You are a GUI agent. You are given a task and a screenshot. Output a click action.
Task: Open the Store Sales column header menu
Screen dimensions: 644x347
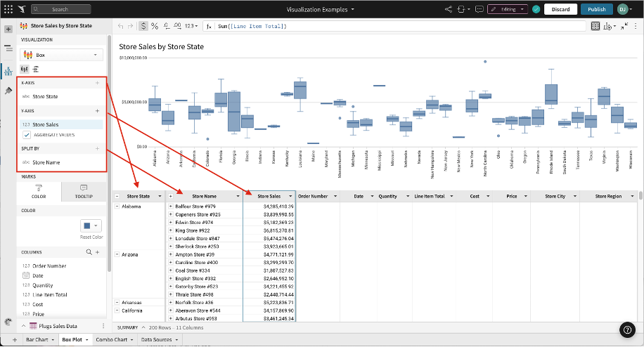click(290, 196)
